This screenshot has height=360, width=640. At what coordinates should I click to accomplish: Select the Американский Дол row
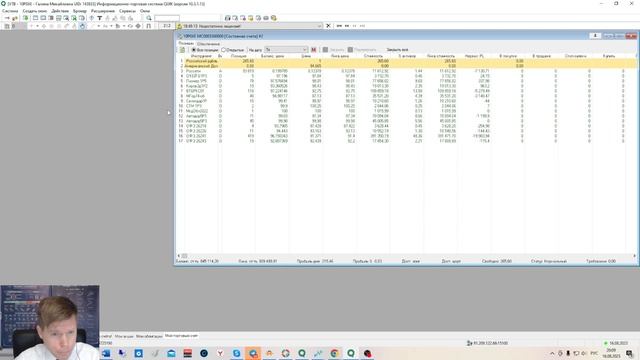(x=406, y=66)
